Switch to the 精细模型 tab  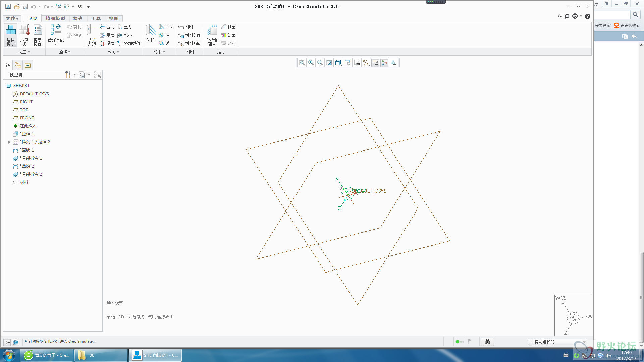[55, 18]
